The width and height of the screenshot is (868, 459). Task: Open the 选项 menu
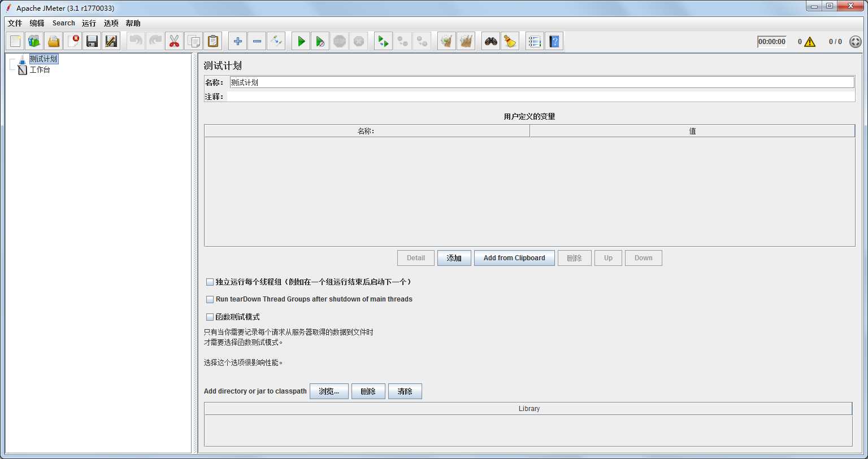(111, 23)
